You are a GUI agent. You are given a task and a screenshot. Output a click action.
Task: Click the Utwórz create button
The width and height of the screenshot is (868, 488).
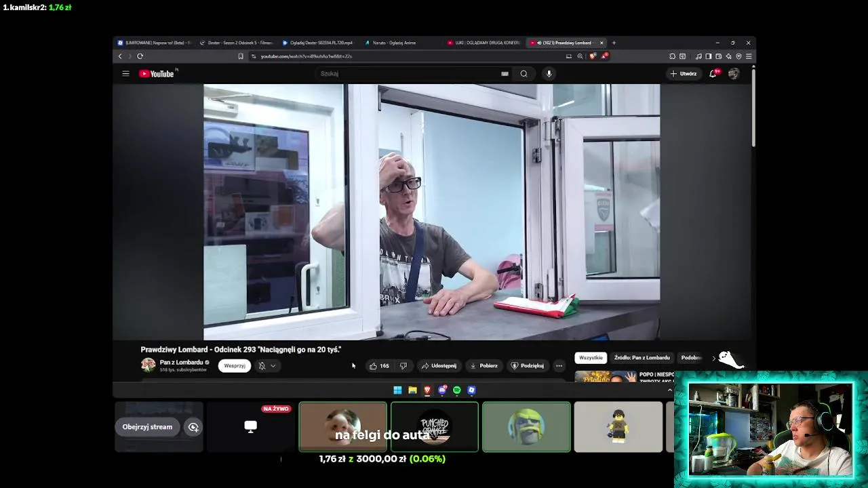pos(683,73)
